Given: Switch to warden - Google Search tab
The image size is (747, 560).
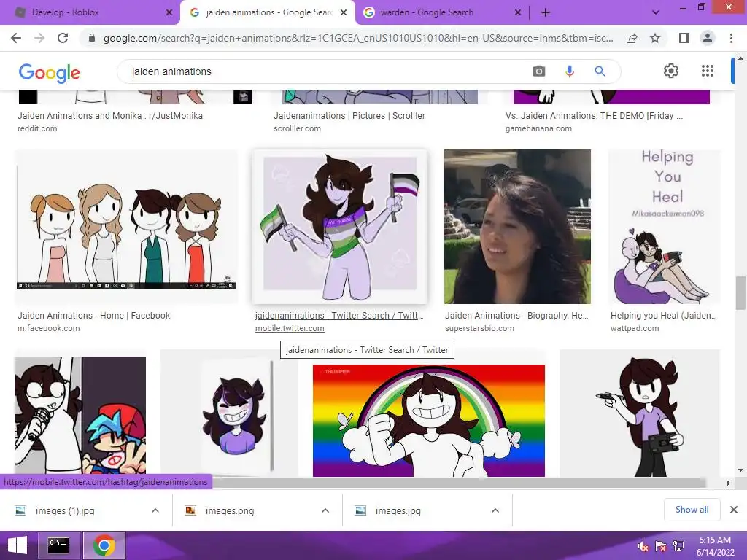Looking at the screenshot, I should click(x=441, y=12).
